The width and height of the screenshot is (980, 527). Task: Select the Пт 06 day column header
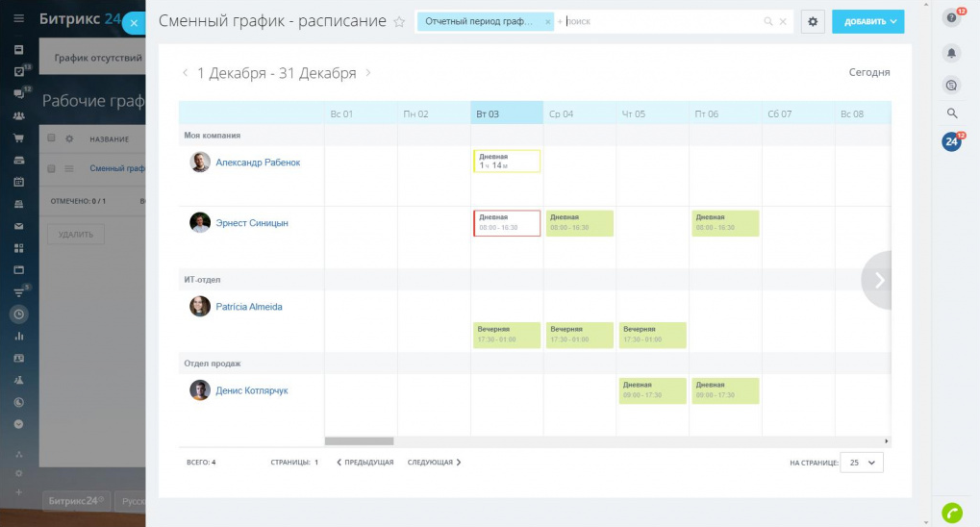(725, 113)
